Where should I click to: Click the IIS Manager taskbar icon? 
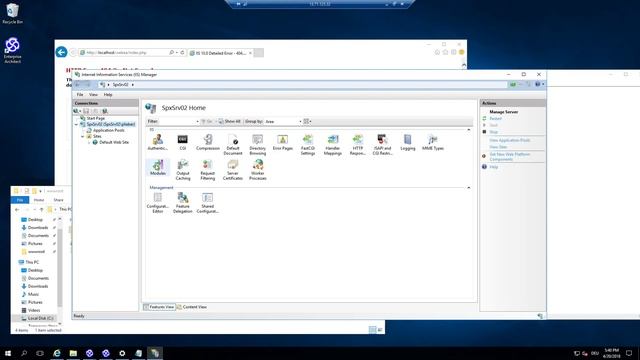[155, 353]
